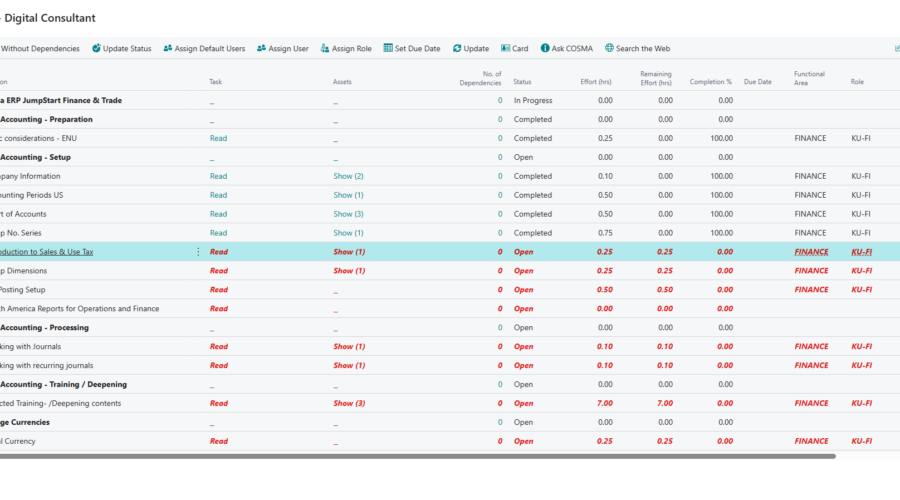Click the Card icon
The height and width of the screenshot is (500, 900).
(505, 48)
